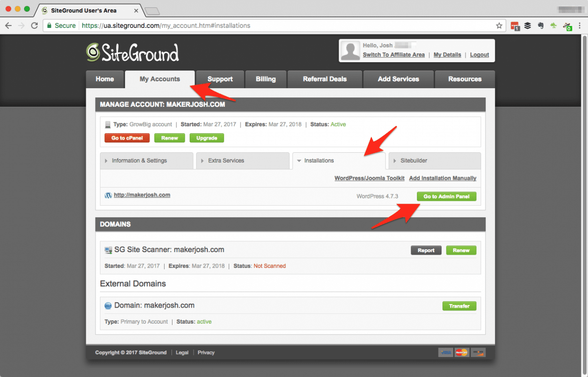Click the user avatar picture
588x377 pixels.
coord(350,50)
